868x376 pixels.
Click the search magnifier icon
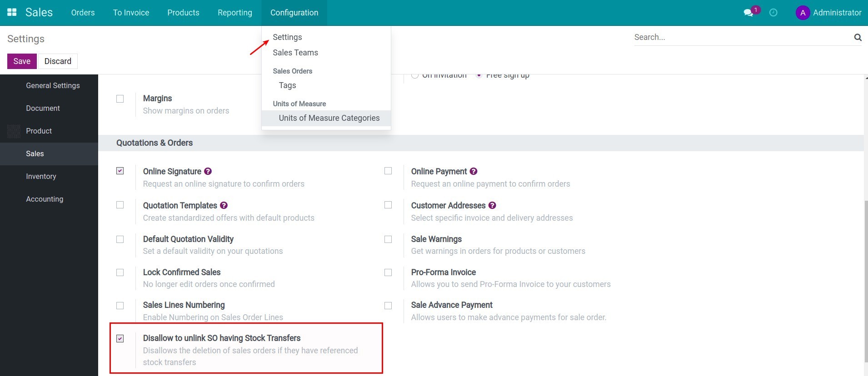coord(858,37)
